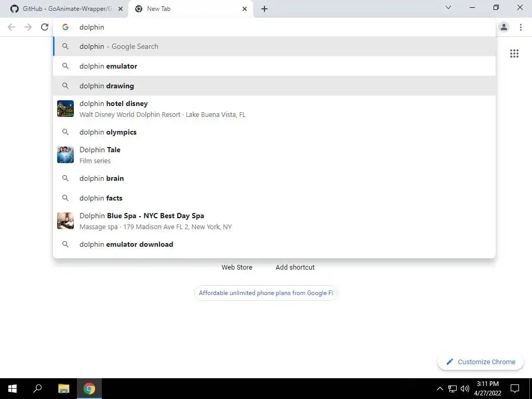Click the magnifier icon beside dolphin brain

click(x=65, y=178)
